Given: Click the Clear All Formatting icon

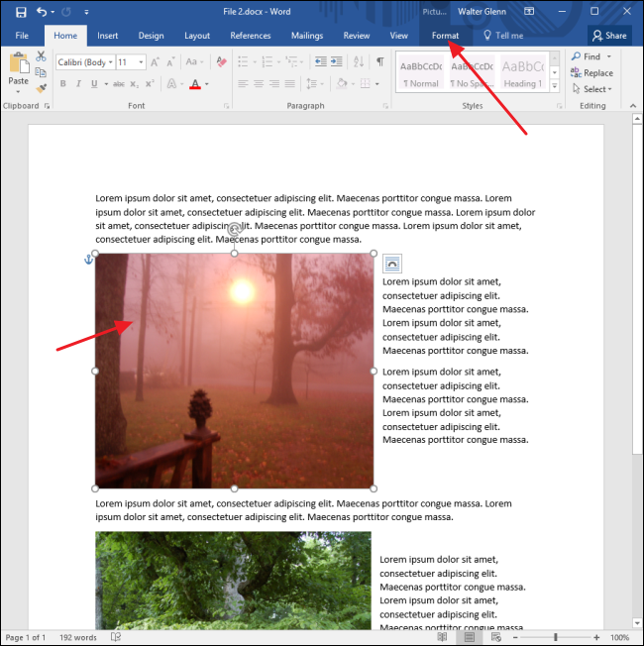Looking at the screenshot, I should (x=221, y=62).
